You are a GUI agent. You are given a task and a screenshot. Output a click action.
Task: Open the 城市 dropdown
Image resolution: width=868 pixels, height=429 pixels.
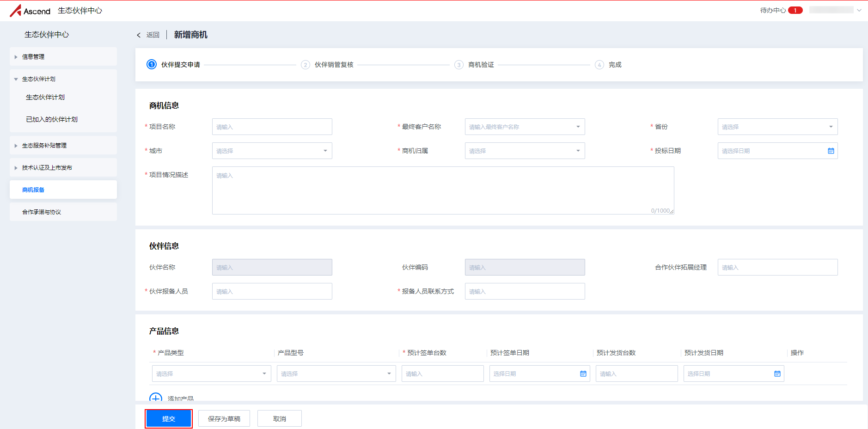(272, 151)
